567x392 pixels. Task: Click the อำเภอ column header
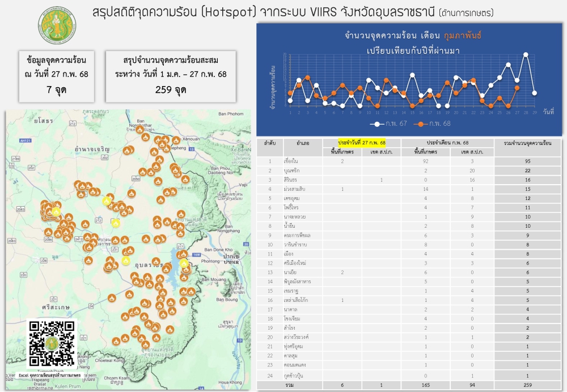[302, 143]
